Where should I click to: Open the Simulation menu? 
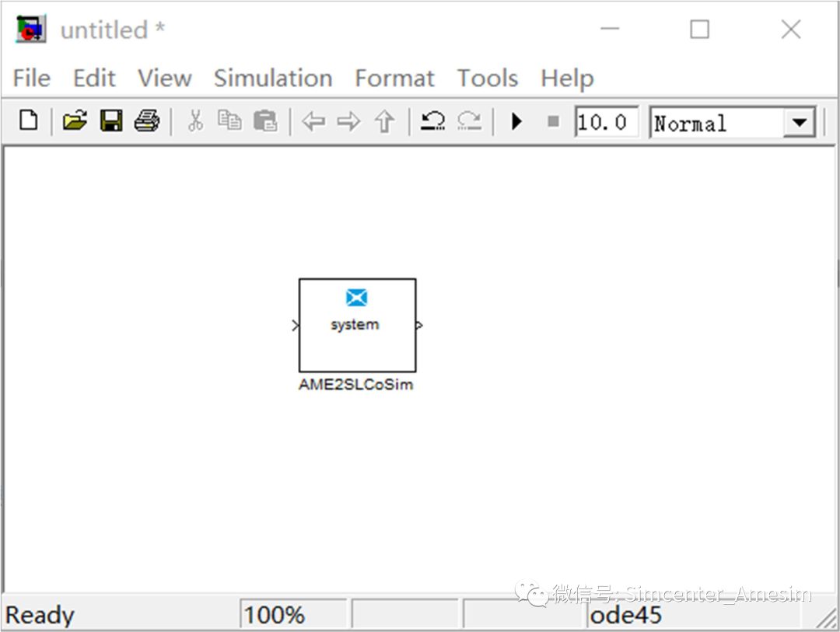273,78
